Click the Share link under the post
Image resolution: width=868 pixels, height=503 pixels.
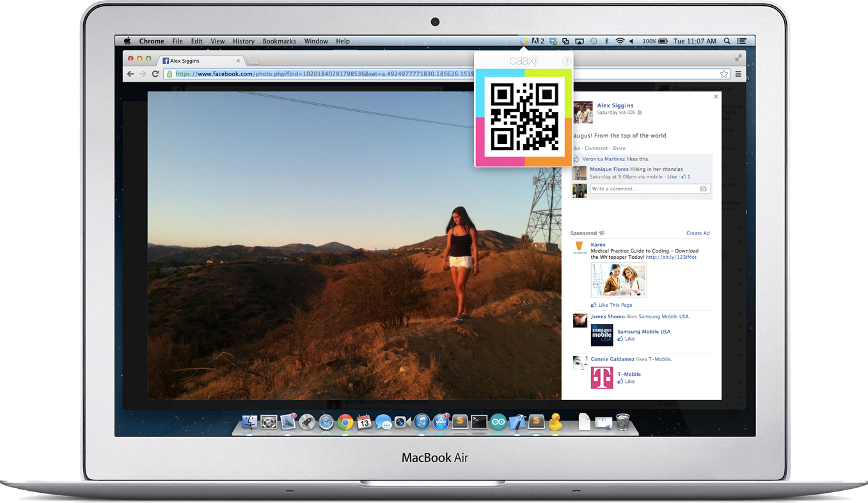pos(619,148)
